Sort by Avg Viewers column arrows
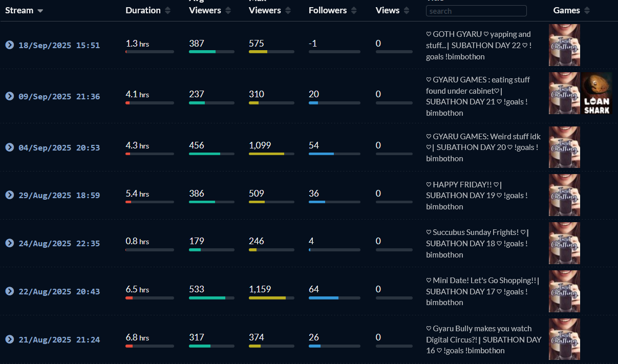This screenshot has width=618, height=364. coord(228,10)
